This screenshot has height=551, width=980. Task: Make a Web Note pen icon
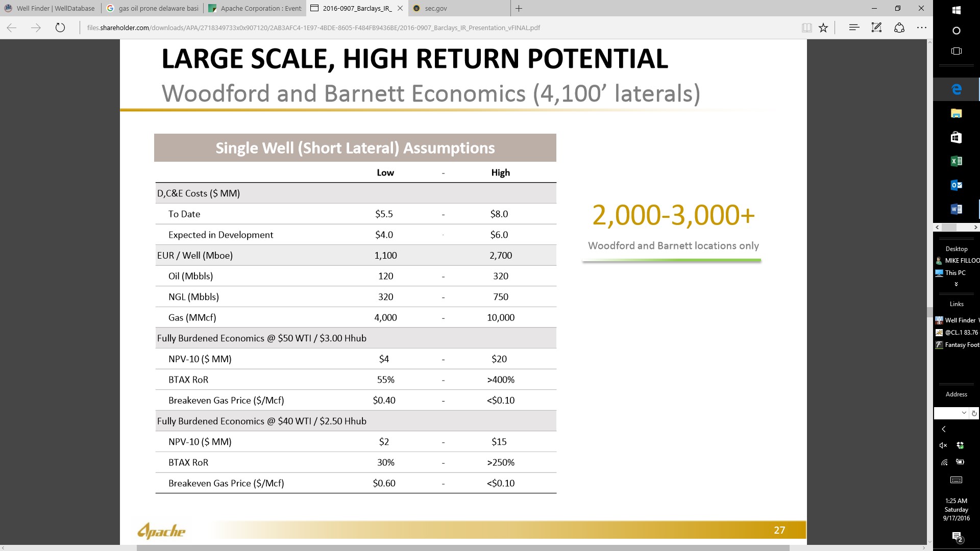(876, 28)
